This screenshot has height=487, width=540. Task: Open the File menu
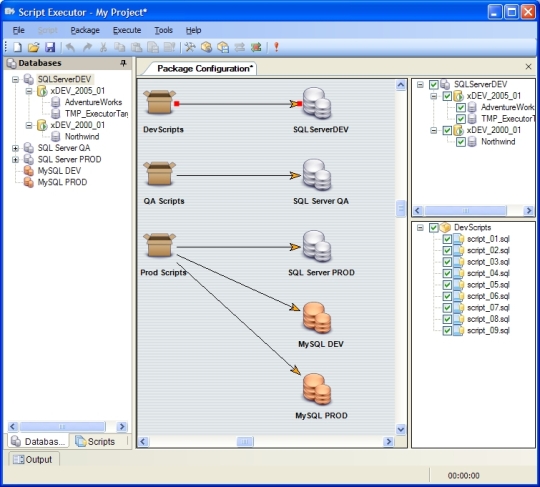[18, 30]
